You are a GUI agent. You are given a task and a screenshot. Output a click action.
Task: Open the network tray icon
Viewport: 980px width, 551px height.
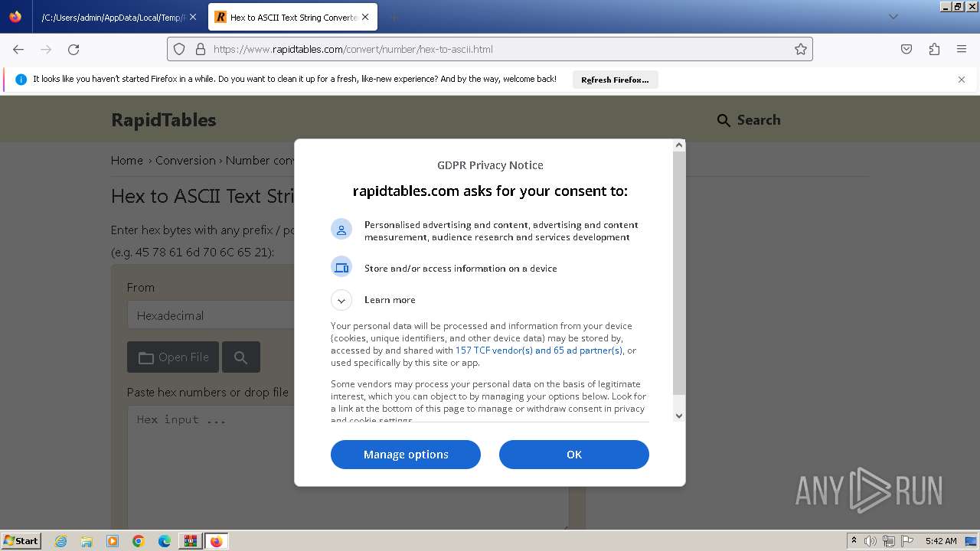click(x=889, y=541)
